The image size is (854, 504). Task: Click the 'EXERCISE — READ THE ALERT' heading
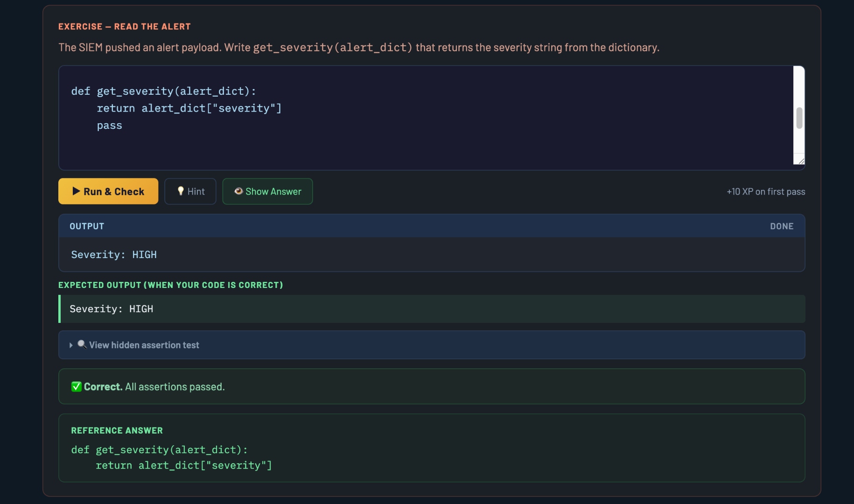(x=125, y=27)
